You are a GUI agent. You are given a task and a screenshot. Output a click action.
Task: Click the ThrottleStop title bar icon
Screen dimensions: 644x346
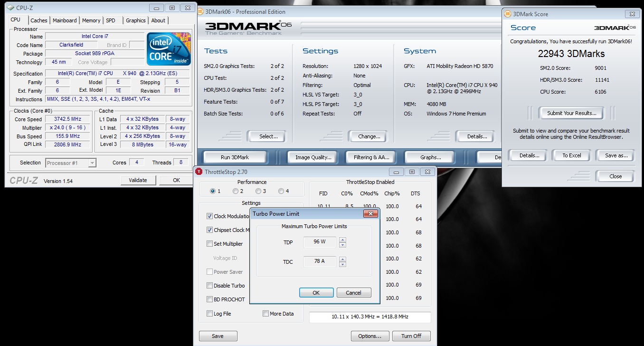click(x=199, y=172)
